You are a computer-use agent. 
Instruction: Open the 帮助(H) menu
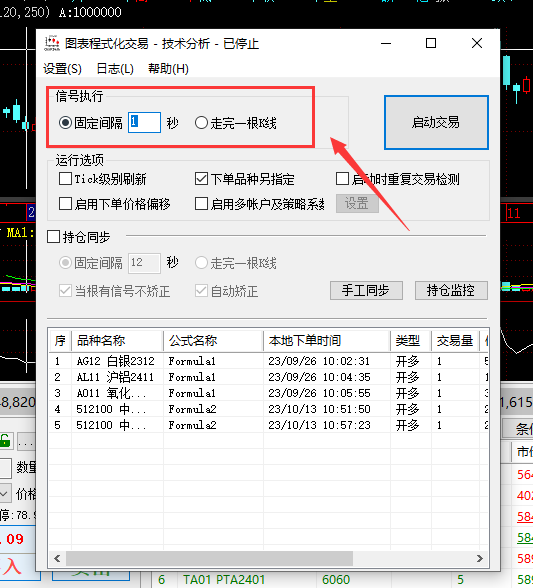click(x=168, y=69)
